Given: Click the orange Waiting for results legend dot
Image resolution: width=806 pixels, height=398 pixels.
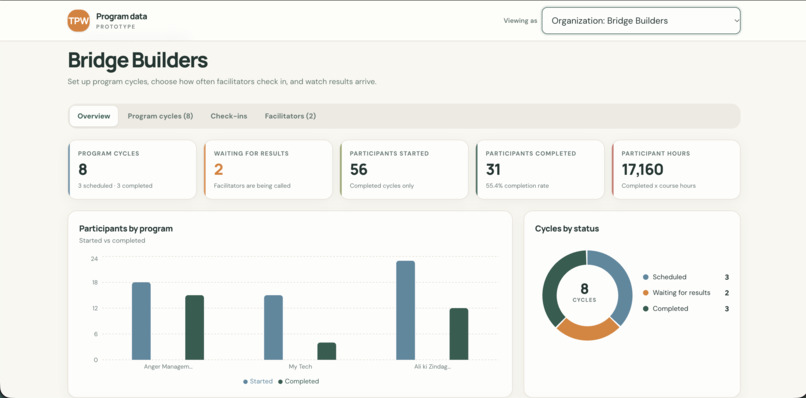Looking at the screenshot, I should click(646, 293).
